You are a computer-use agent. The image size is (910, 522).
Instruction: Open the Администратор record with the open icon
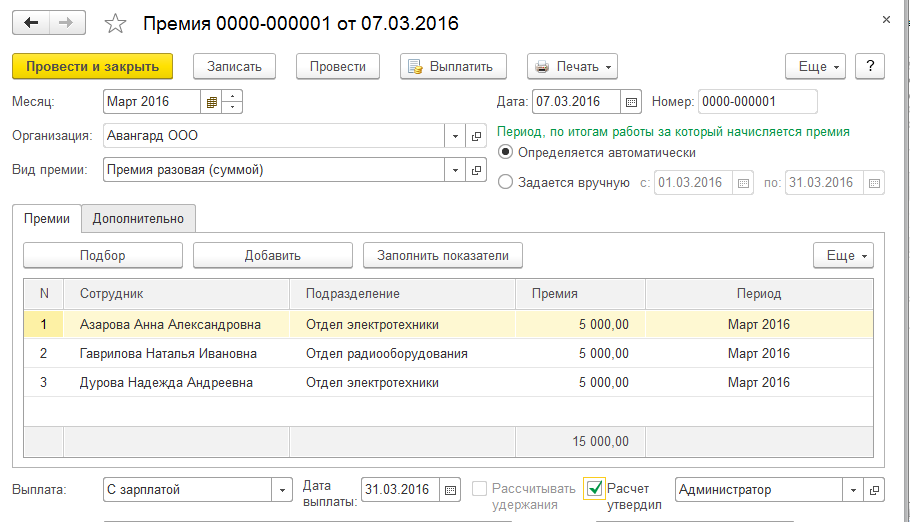click(875, 490)
